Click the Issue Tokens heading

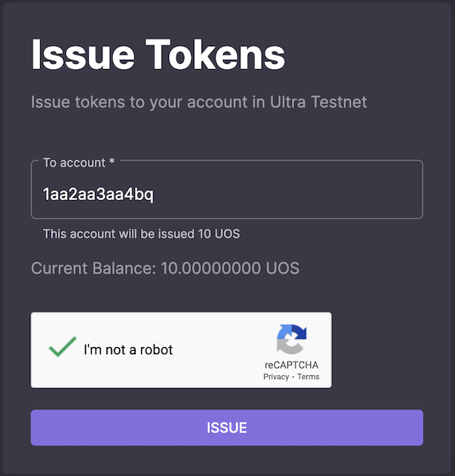pyautogui.click(x=158, y=55)
